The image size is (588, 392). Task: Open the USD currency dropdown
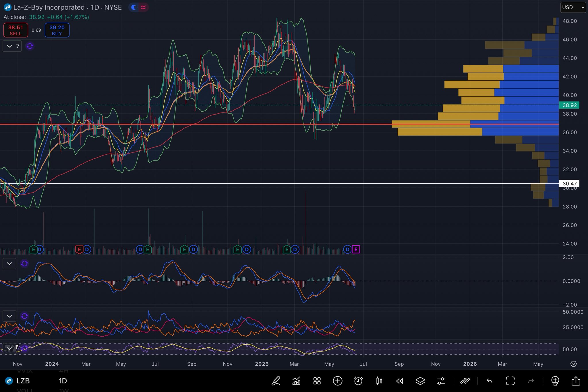coord(573,7)
